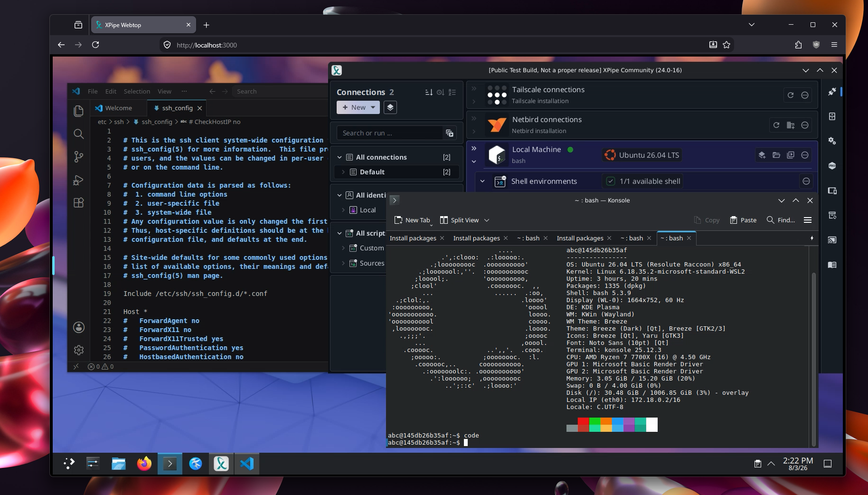The image size is (868, 495).
Task: Click New Tab in Konsole toolbar
Action: tap(412, 220)
